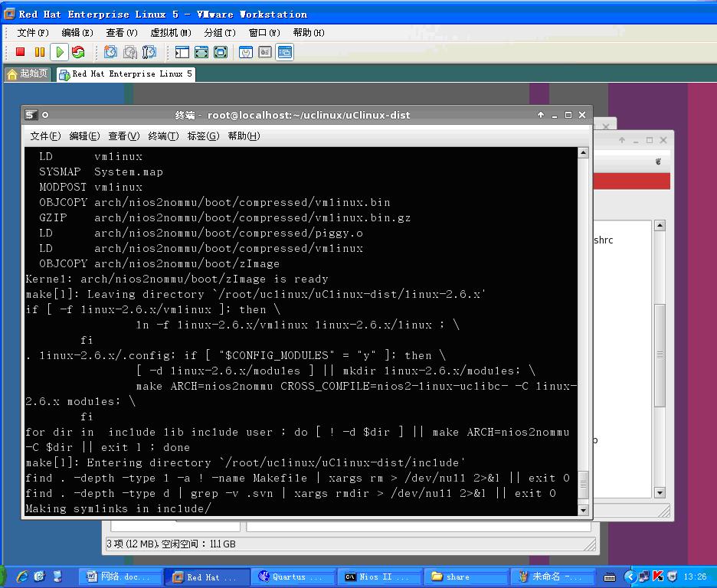Click the green Power On play icon
The height and width of the screenshot is (588, 717).
tap(60, 52)
